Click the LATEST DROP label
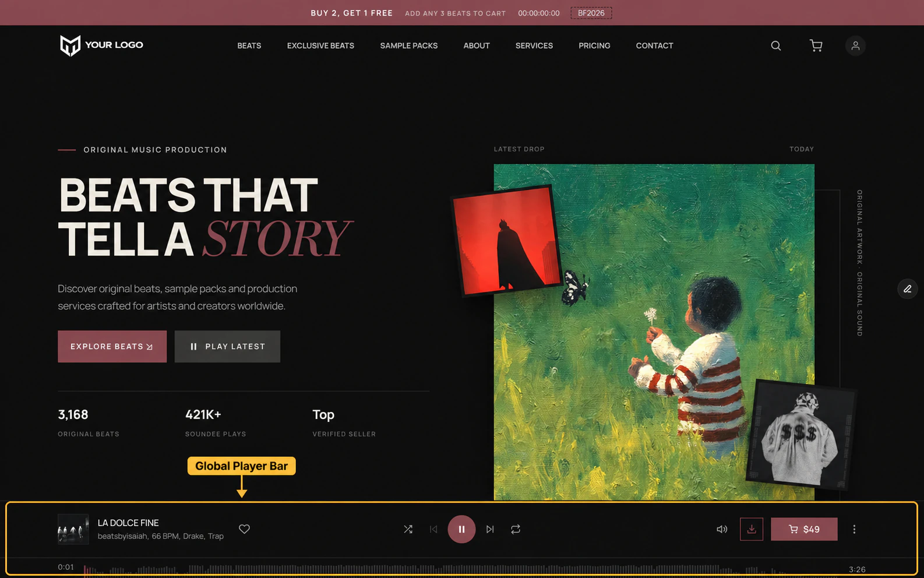 pos(519,149)
